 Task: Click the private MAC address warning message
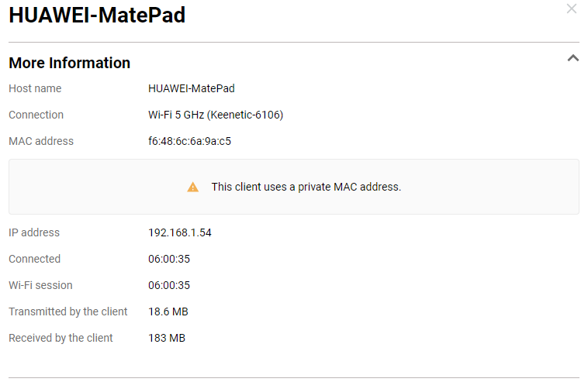pos(306,187)
